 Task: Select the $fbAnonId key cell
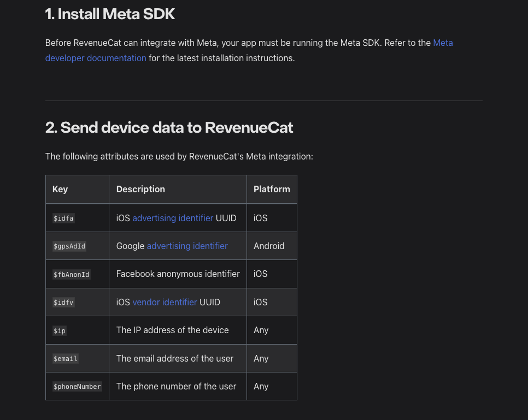[77, 274]
